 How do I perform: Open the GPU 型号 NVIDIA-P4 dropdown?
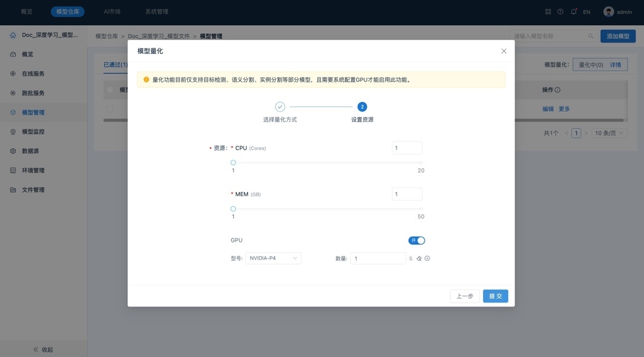point(273,258)
